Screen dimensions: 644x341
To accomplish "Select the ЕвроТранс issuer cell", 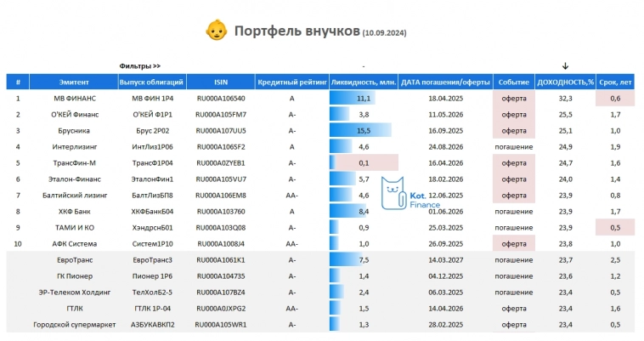I will pos(75,260).
